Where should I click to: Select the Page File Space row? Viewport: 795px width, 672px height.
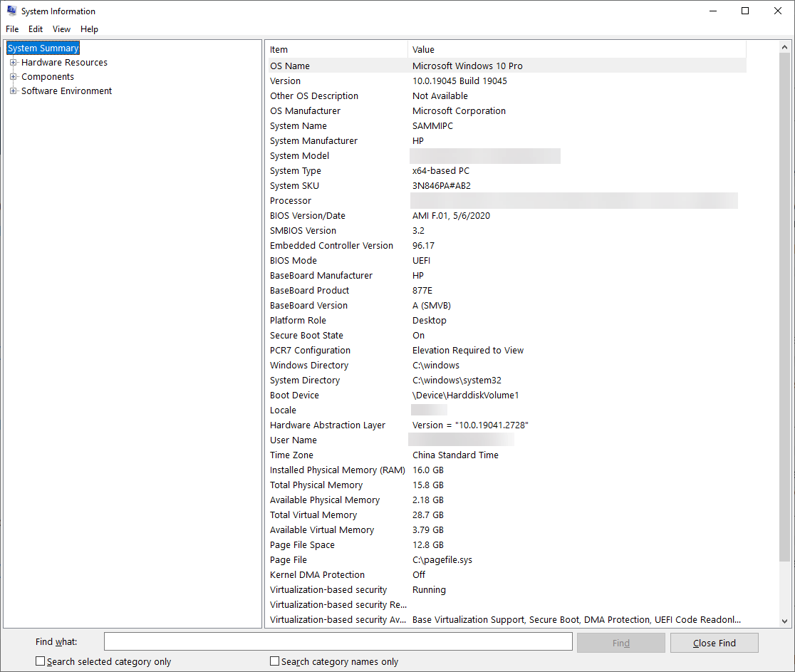507,544
